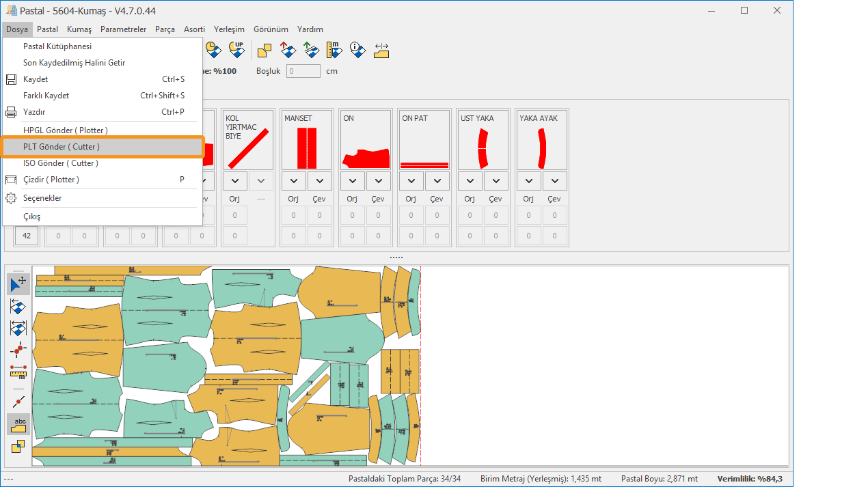Screen dimensions: 868x487
Task: Select the arrow move tool
Action: coord(18,284)
